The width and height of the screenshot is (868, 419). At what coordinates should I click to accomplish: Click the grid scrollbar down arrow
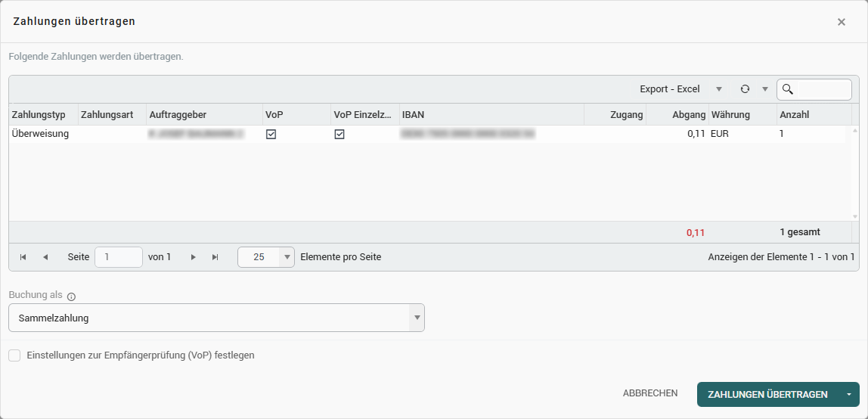pyautogui.click(x=855, y=216)
